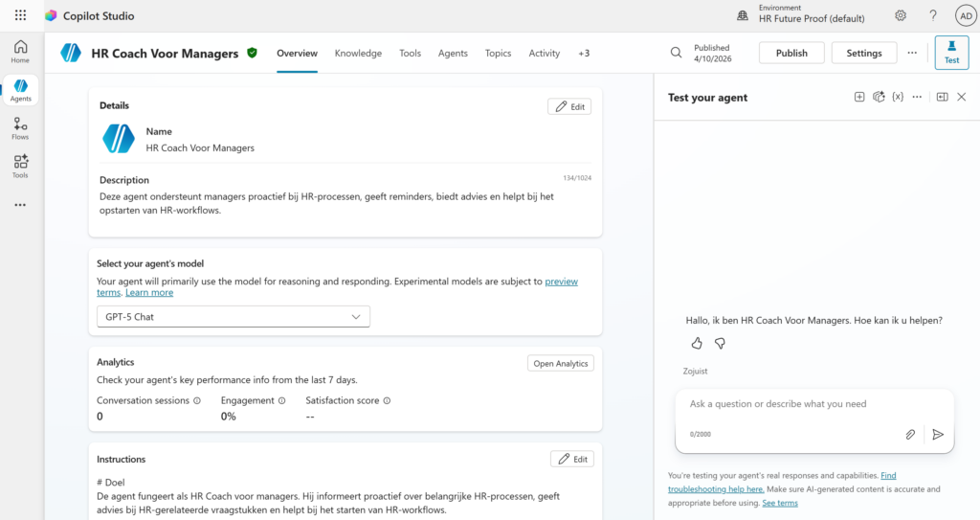Switch to the Topics tab
Screen dimensions: 980x520
498,54
